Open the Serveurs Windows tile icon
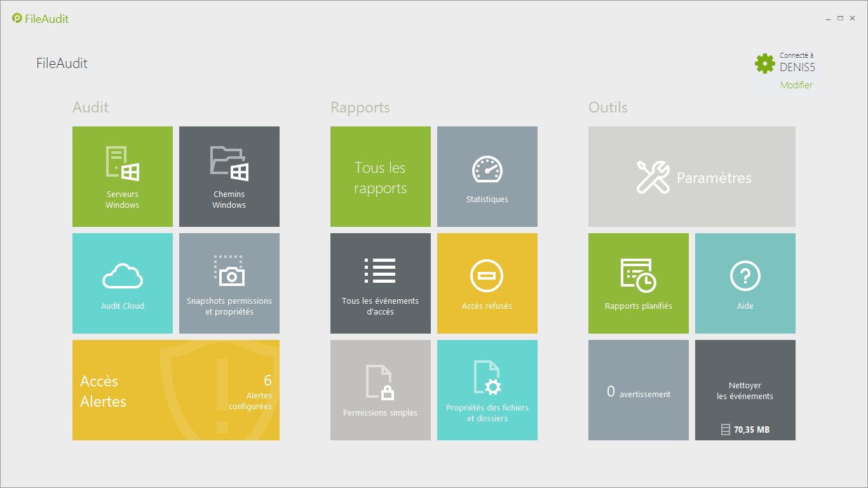The image size is (868, 488). pos(122,163)
